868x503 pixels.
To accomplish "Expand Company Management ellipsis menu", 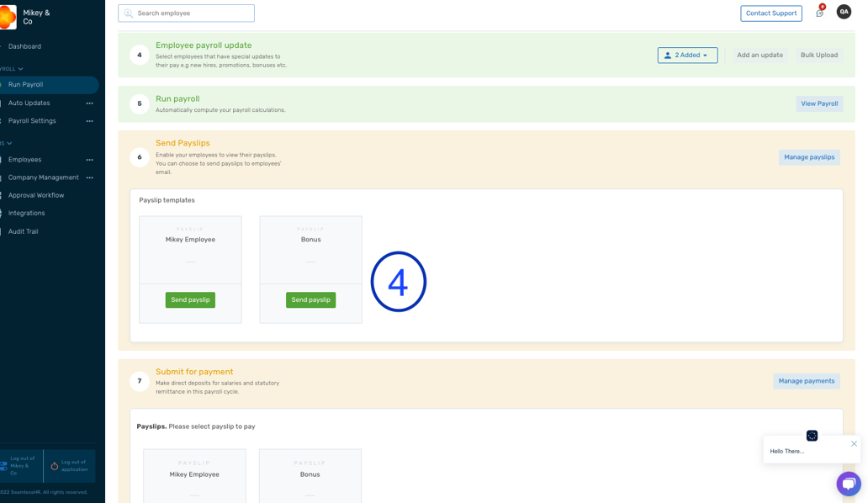I will point(89,177).
